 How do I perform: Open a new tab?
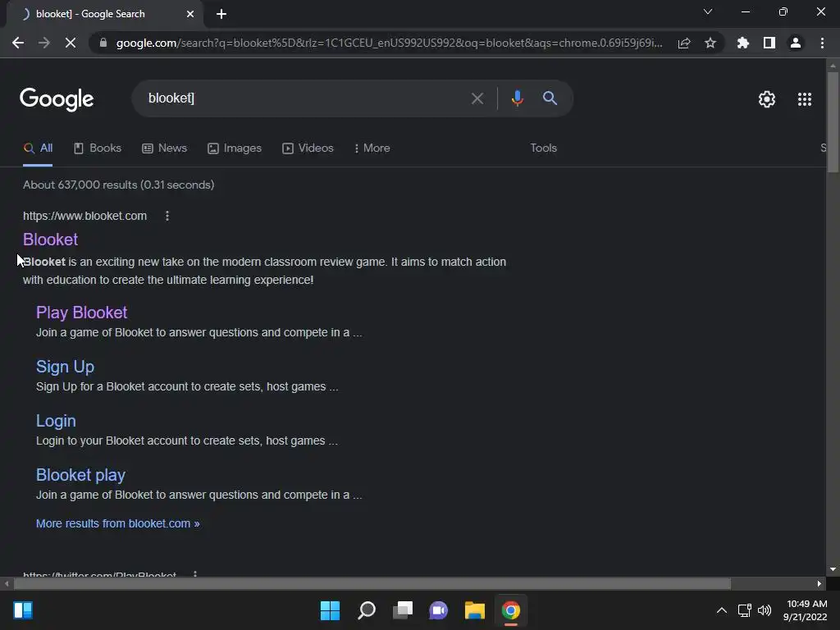click(x=221, y=14)
